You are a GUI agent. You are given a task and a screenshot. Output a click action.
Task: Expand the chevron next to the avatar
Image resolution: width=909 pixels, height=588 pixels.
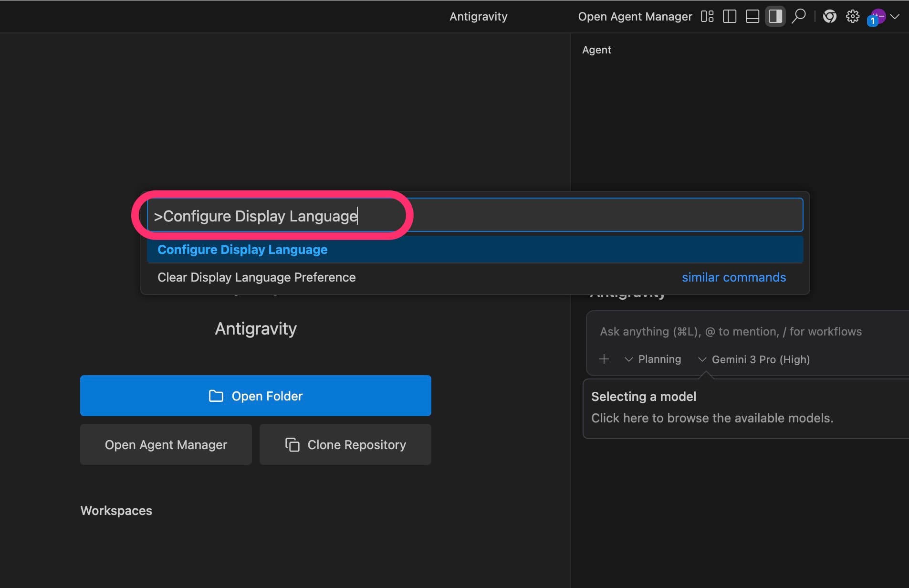coord(895,17)
